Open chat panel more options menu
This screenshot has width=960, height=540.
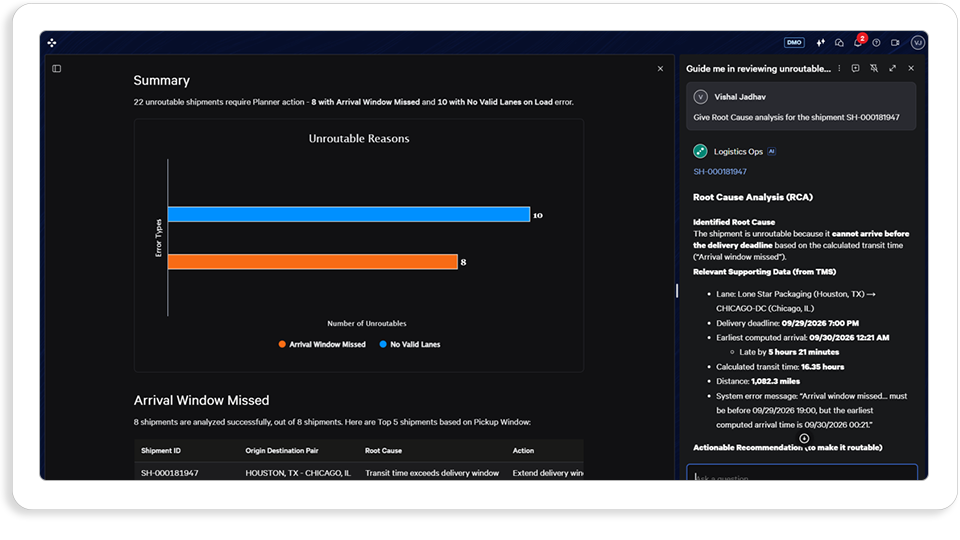coord(839,69)
